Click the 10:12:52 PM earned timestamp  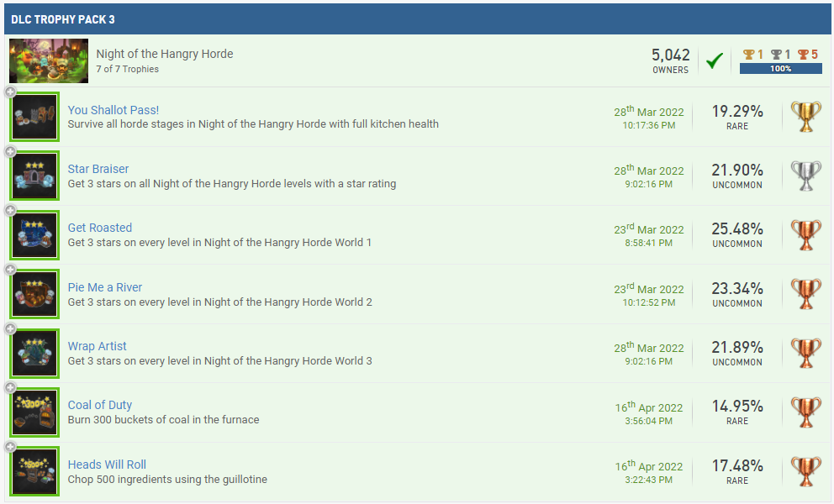(649, 302)
